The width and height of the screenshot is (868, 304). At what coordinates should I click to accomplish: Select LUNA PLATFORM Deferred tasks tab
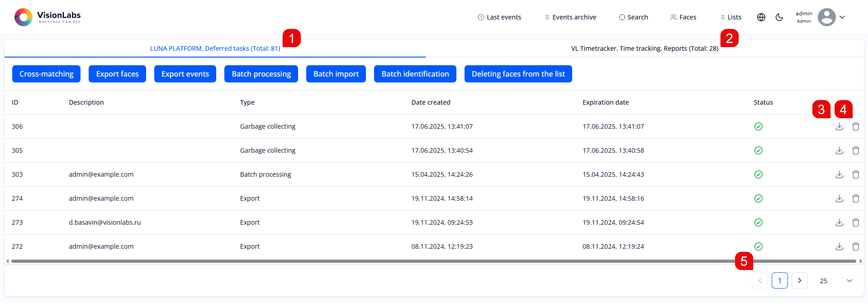click(215, 48)
